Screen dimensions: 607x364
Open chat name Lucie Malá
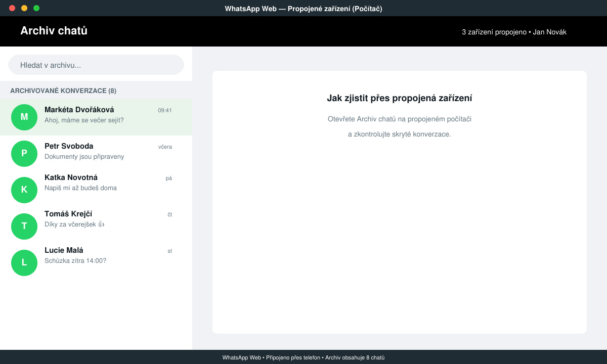pos(64,250)
